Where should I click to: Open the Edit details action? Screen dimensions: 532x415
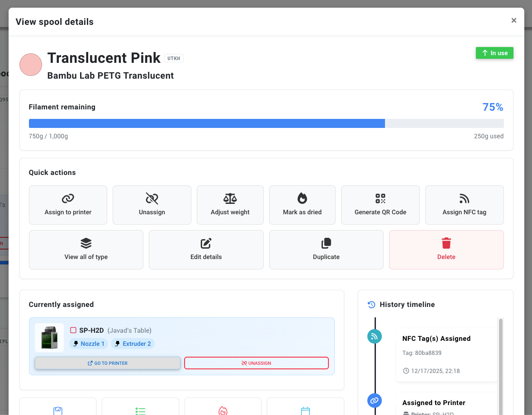206,250
